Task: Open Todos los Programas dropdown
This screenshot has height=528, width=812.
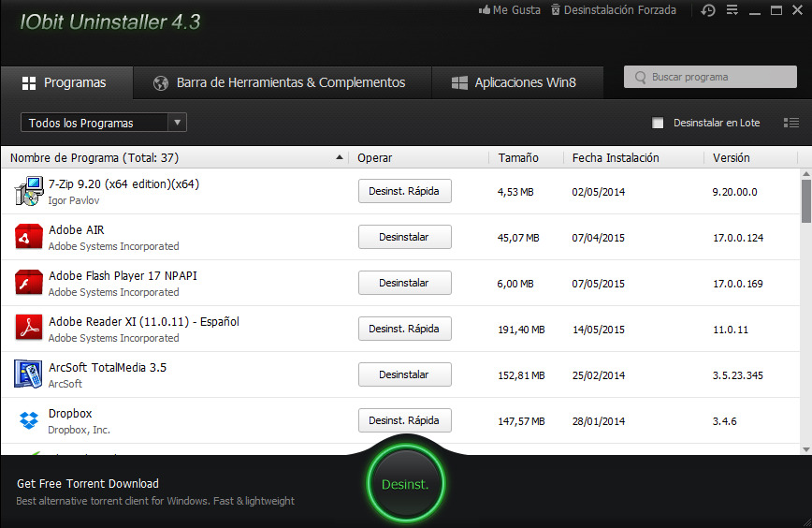Action: 104,123
